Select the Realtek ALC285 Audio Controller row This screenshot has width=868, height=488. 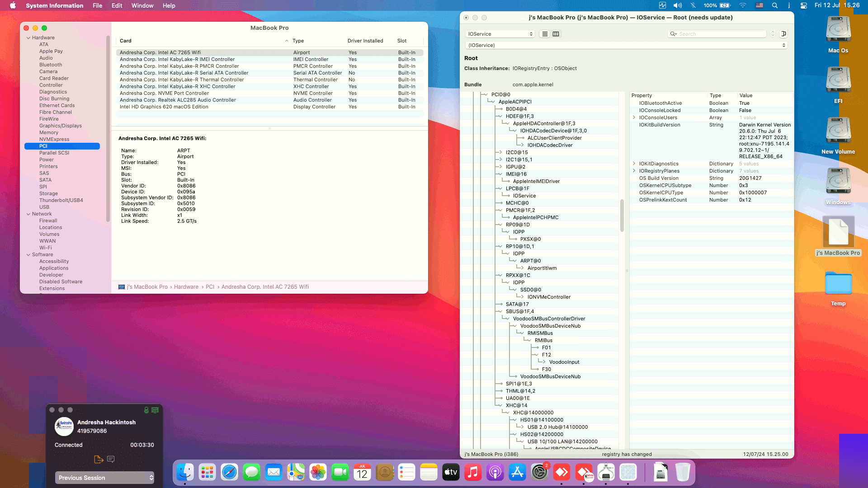click(x=270, y=100)
